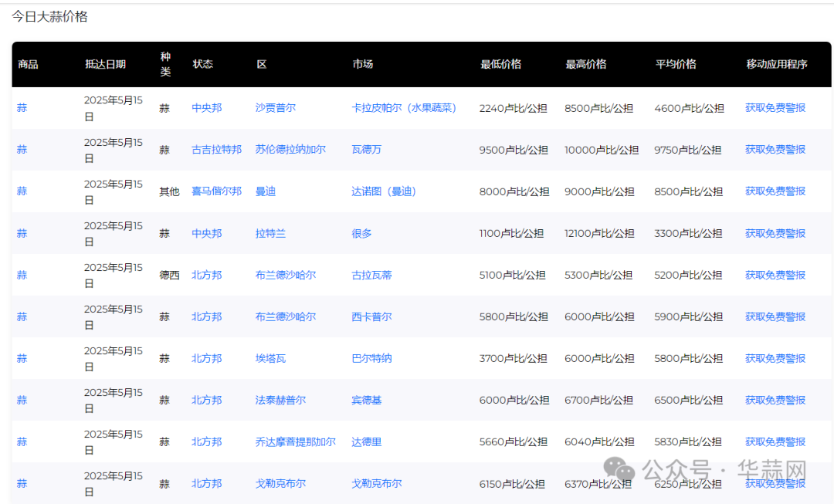Open the 喜马偕尔邦 state link
Image resolution: width=834 pixels, height=504 pixels.
(x=216, y=191)
